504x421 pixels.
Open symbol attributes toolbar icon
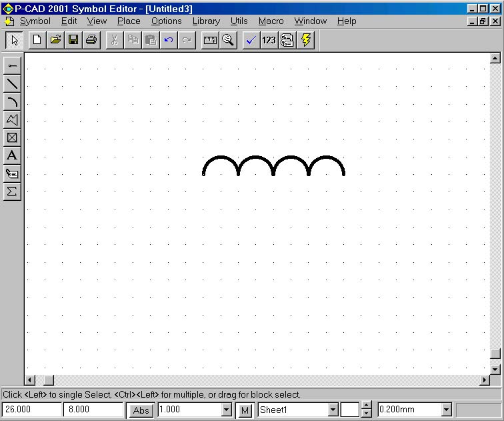click(x=287, y=40)
